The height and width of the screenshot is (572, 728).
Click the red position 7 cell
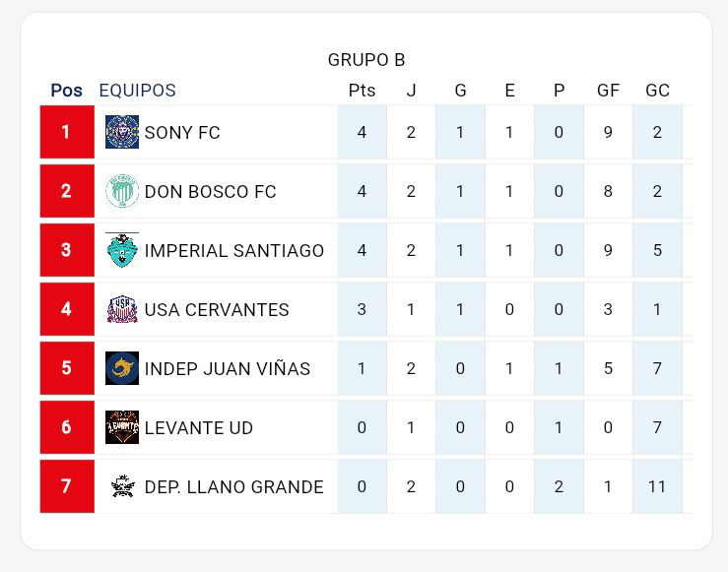click(66, 486)
